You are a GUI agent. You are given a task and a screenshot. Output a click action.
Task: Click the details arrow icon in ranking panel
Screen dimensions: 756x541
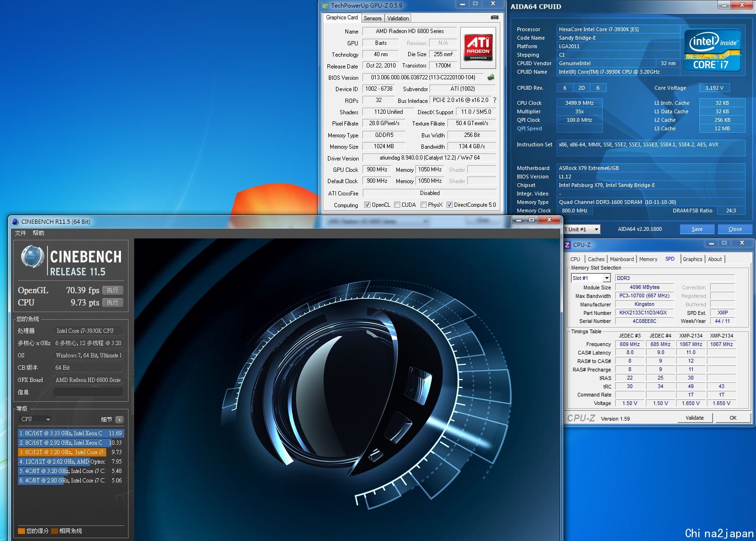pyautogui.click(x=119, y=419)
